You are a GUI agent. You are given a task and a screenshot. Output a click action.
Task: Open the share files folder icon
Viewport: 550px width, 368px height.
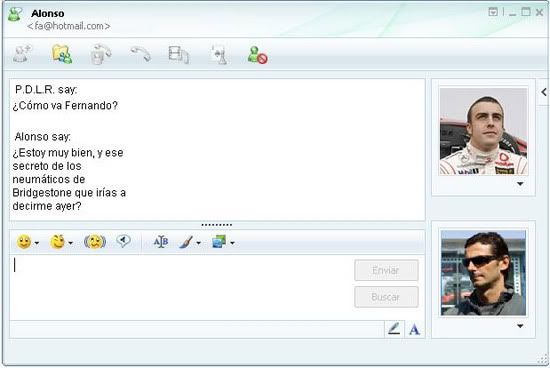(62, 54)
